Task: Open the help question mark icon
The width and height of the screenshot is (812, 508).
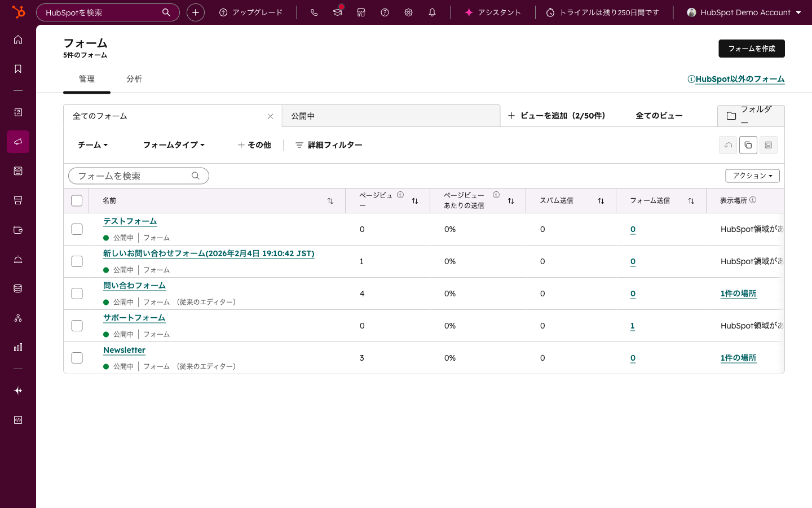Action: coord(385,12)
